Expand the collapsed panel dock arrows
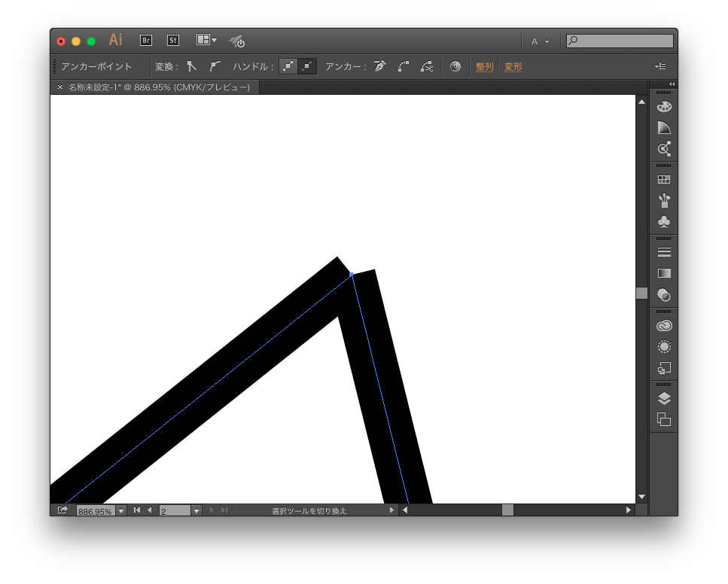Image resolution: width=728 pixels, height=584 pixels. 672,84
